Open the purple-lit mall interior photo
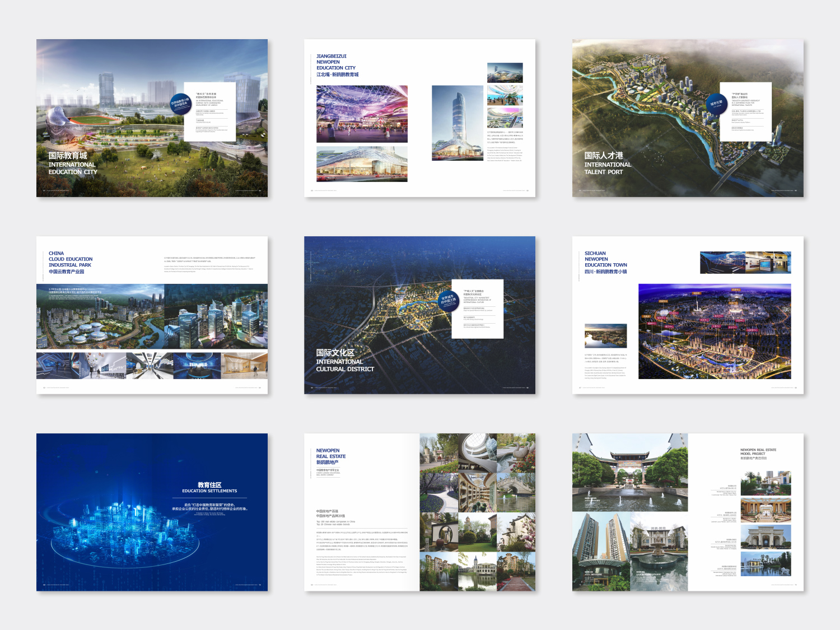 tap(362, 114)
